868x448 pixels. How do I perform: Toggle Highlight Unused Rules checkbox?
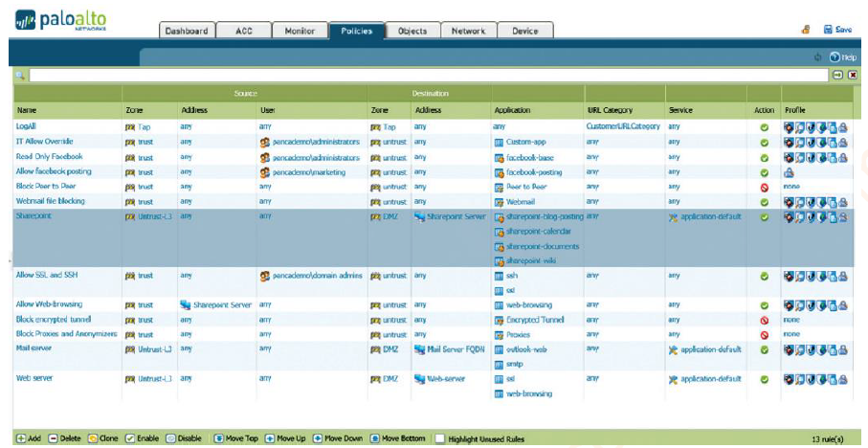[439, 438]
